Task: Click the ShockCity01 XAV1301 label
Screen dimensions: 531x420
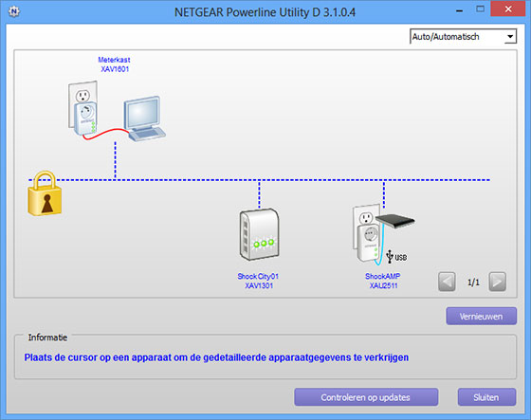Action: [258, 281]
